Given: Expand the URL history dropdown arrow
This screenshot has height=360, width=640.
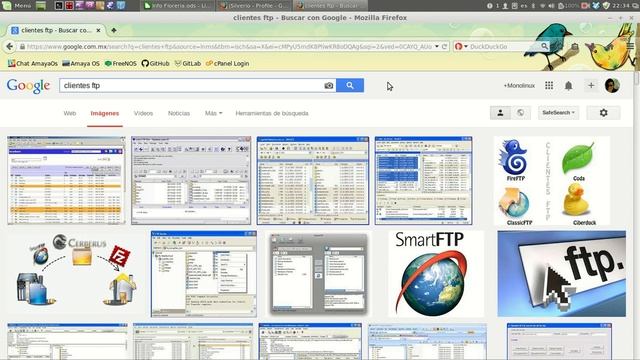Looking at the screenshot, I should pos(437,47).
